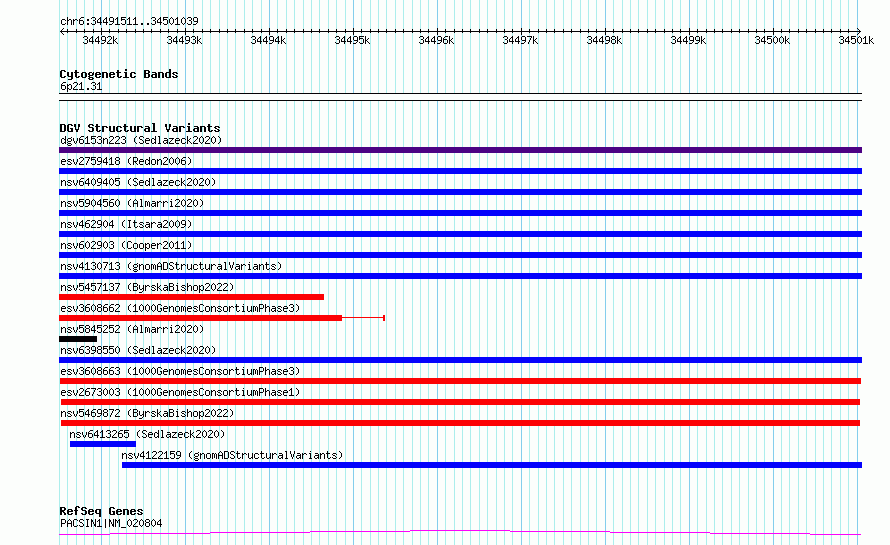This screenshot has height=545, width=890.
Task: Click the magenta PACSIN1 gene line
Action: (x=460, y=533)
